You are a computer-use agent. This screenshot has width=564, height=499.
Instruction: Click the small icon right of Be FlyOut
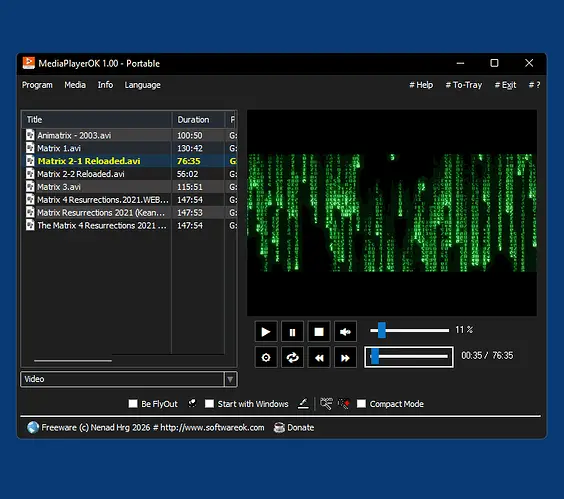[x=192, y=403]
